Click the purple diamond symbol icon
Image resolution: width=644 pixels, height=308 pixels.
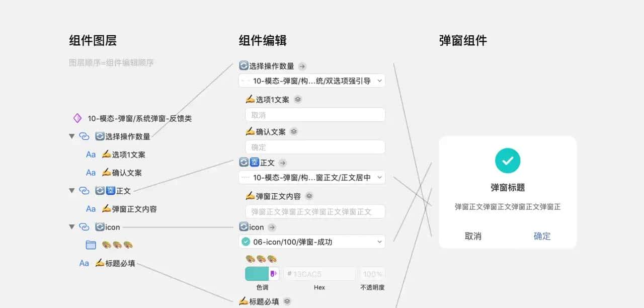77,118
